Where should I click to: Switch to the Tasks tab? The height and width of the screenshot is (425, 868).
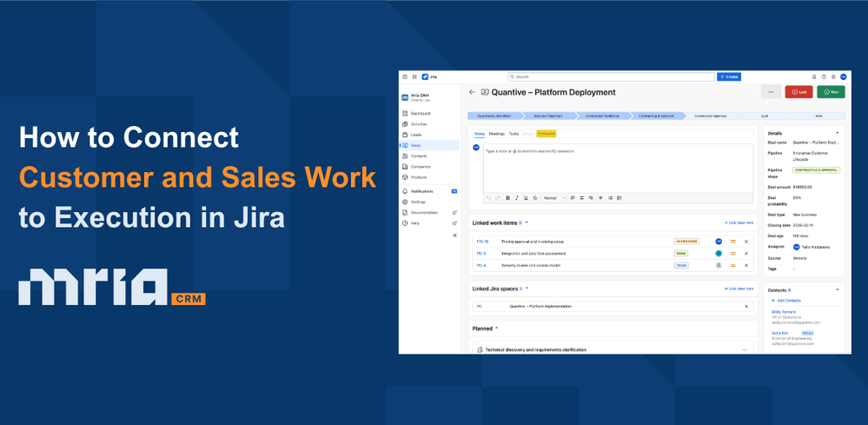(x=514, y=133)
